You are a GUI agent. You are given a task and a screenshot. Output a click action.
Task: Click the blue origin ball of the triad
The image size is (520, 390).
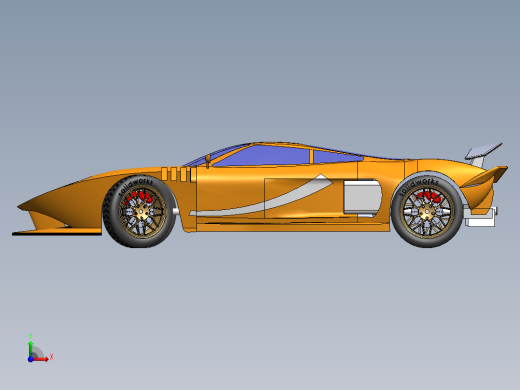click(x=30, y=359)
